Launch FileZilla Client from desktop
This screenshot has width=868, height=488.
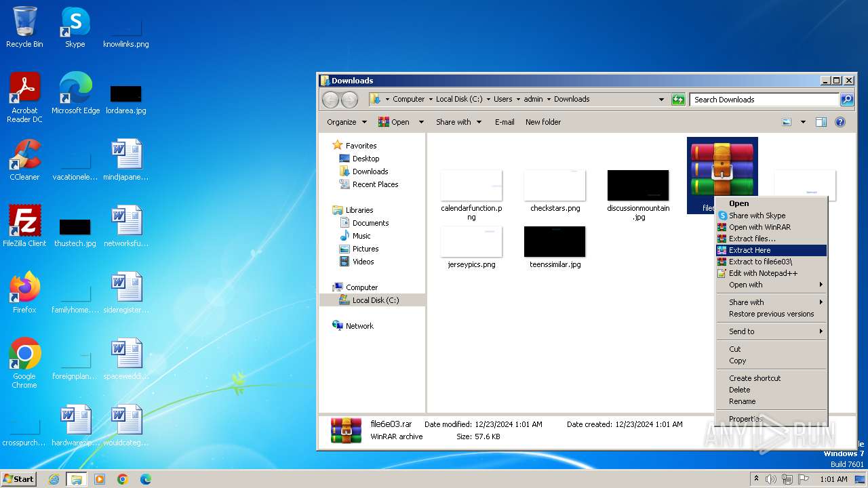click(x=24, y=226)
